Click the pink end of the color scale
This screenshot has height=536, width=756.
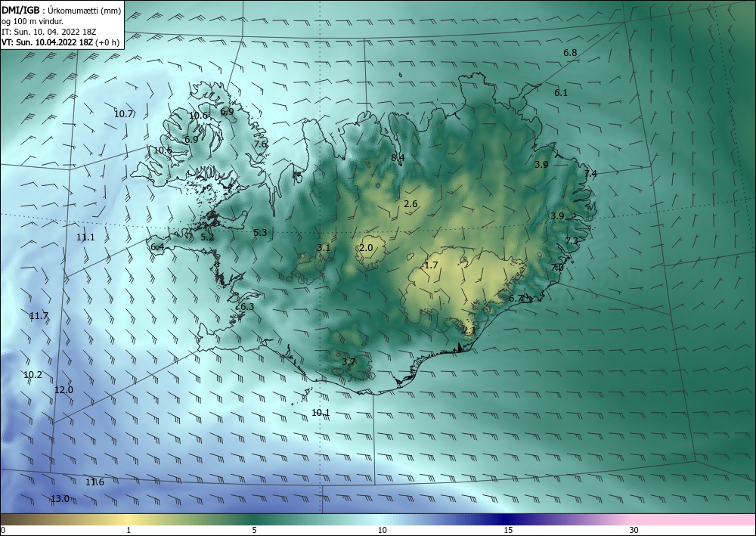pos(694,519)
